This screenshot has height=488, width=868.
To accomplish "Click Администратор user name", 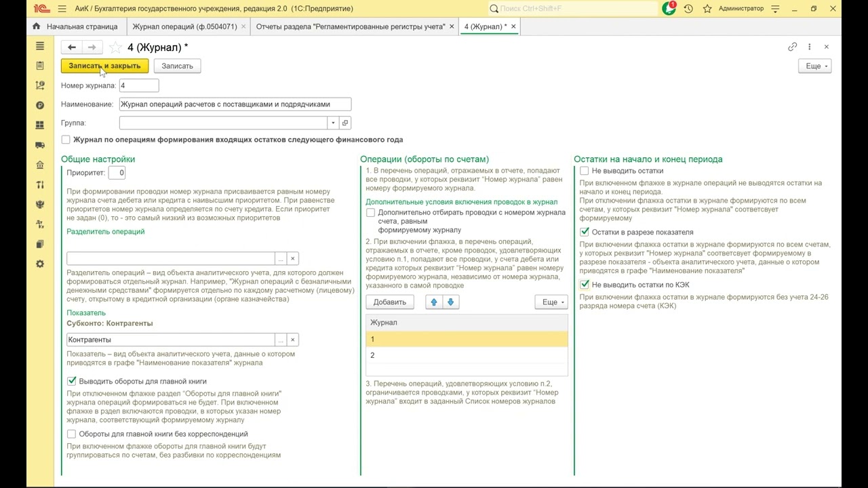I will [x=741, y=9].
